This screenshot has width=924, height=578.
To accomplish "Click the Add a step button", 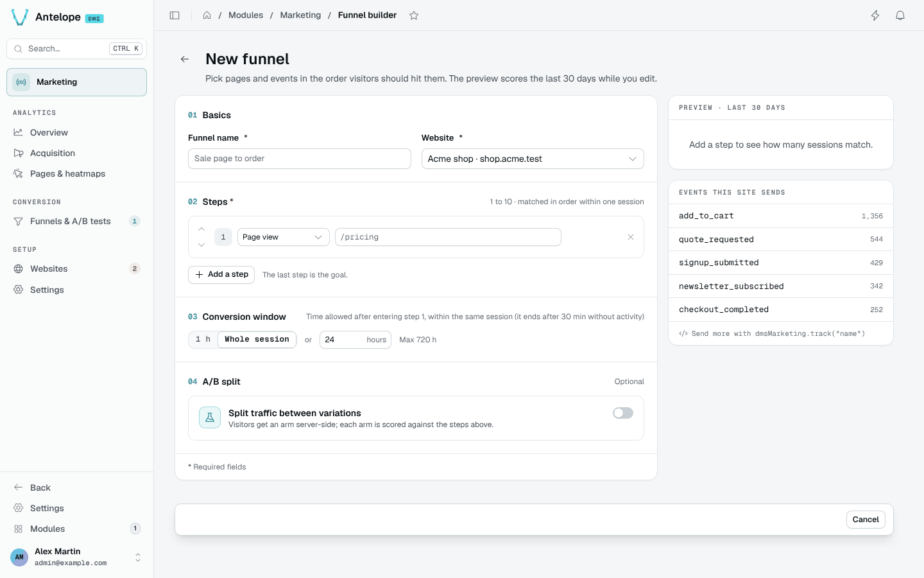I will click(221, 275).
